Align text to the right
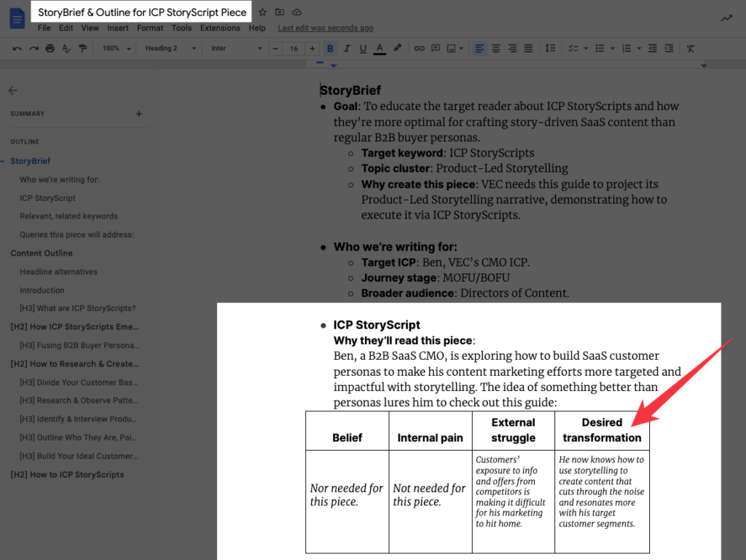Image resolution: width=746 pixels, height=560 pixels. click(512, 49)
